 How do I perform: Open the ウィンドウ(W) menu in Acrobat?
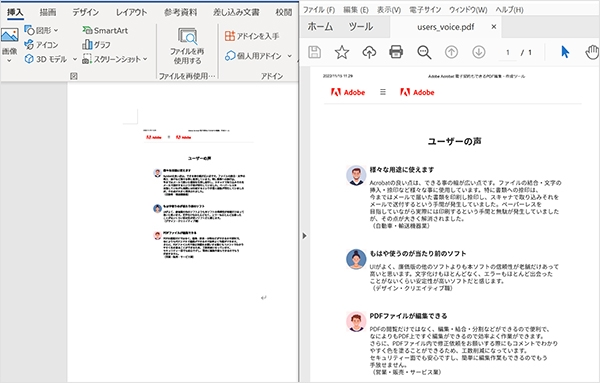[x=468, y=10]
